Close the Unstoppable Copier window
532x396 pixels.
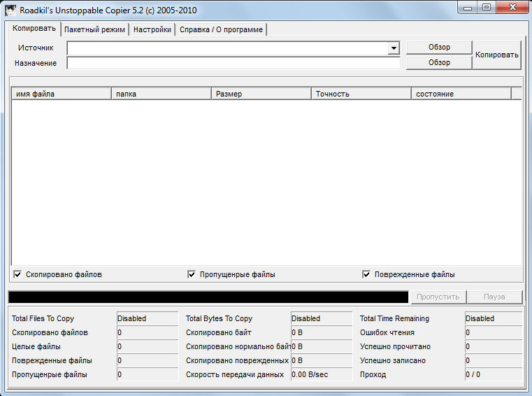tap(512, 8)
